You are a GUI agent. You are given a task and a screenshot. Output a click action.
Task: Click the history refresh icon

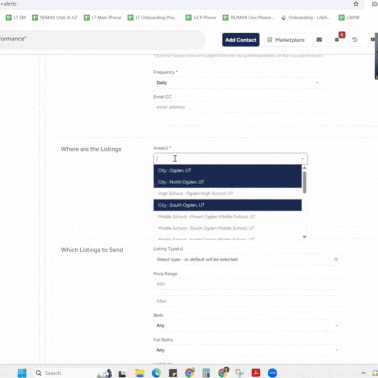tap(355, 40)
